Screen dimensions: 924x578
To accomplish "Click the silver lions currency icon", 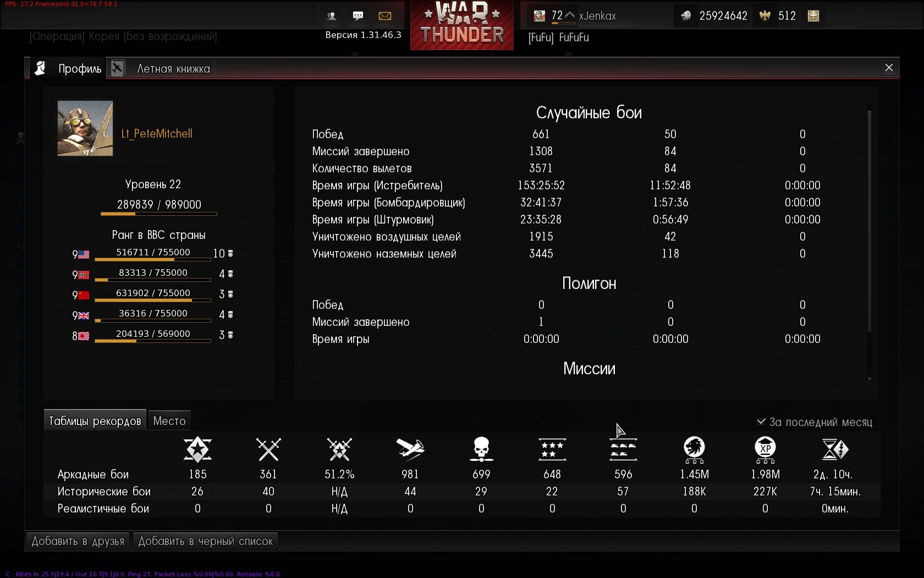I will (686, 16).
